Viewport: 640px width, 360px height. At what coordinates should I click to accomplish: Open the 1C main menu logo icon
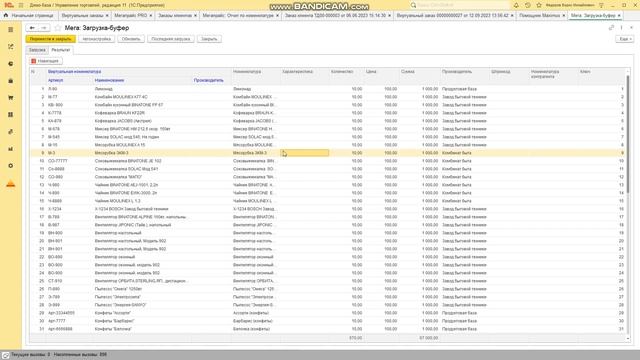pyautogui.click(x=9, y=5)
